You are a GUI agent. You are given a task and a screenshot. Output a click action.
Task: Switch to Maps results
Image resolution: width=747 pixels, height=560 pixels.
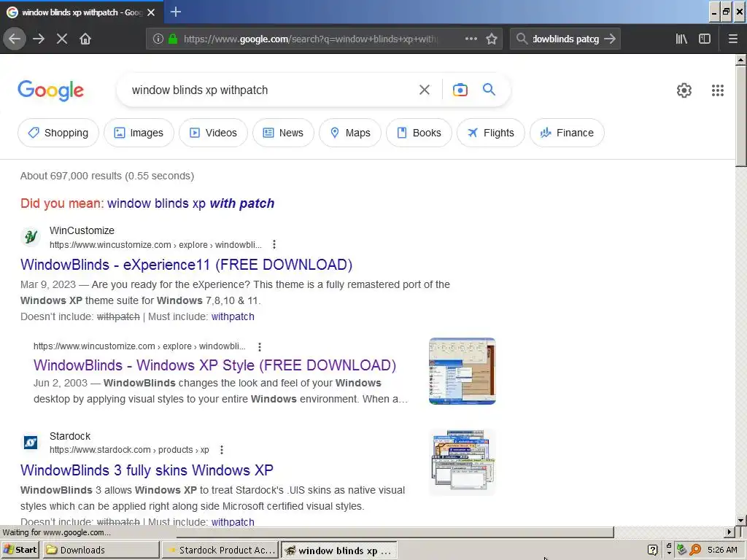[350, 133]
